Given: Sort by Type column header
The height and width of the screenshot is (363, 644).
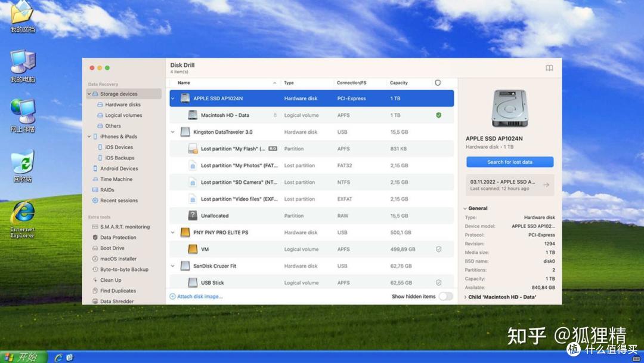Looking at the screenshot, I should 289,82.
